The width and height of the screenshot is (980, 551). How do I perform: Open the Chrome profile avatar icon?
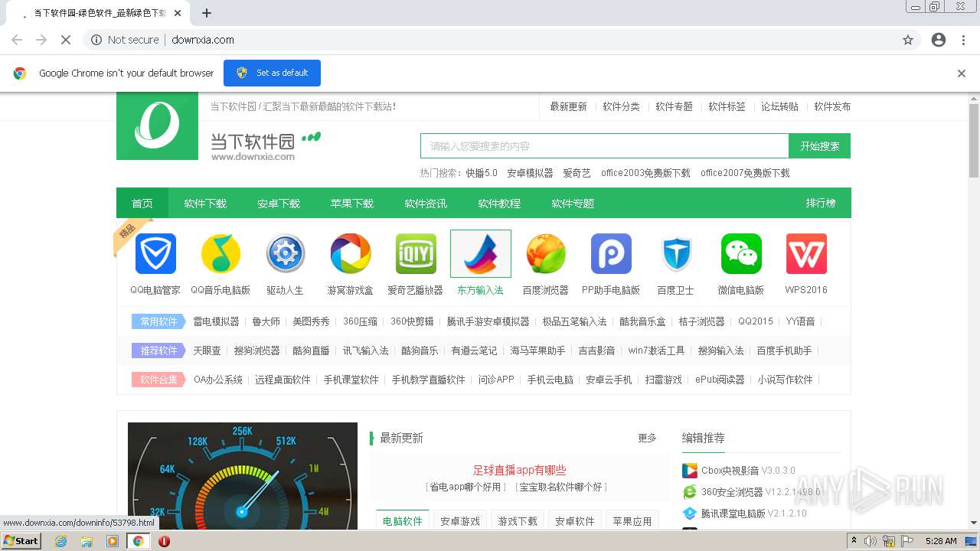[939, 40]
